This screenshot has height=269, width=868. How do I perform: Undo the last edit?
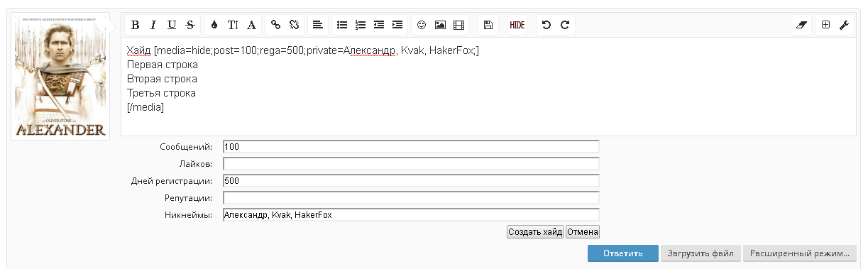pos(546,25)
